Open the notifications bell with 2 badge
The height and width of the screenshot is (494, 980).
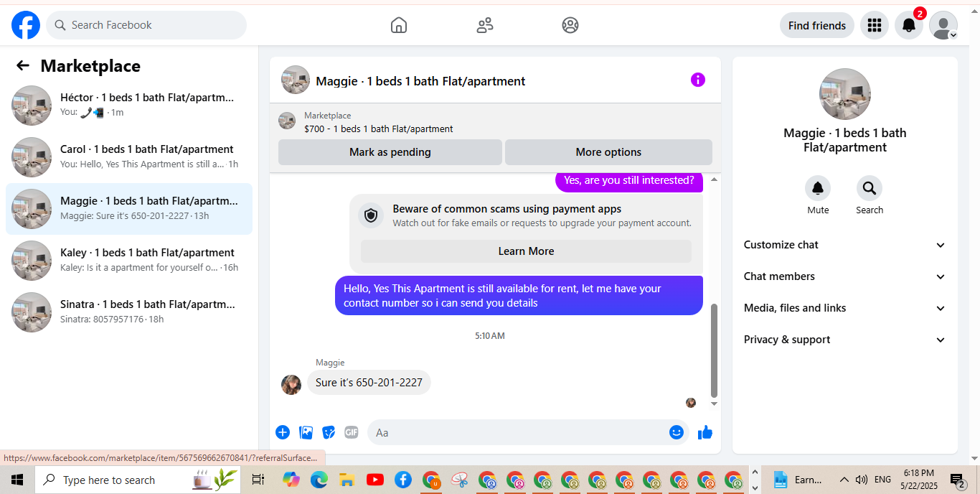pyautogui.click(x=909, y=25)
